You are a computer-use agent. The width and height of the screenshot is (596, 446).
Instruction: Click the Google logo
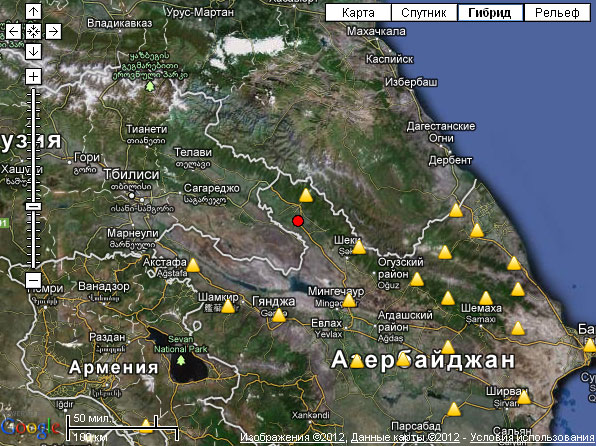30,427
